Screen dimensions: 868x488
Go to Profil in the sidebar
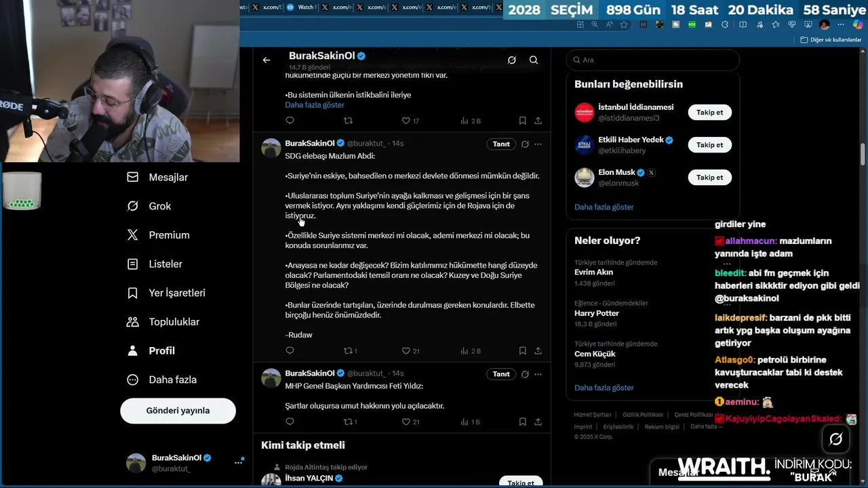151,350
